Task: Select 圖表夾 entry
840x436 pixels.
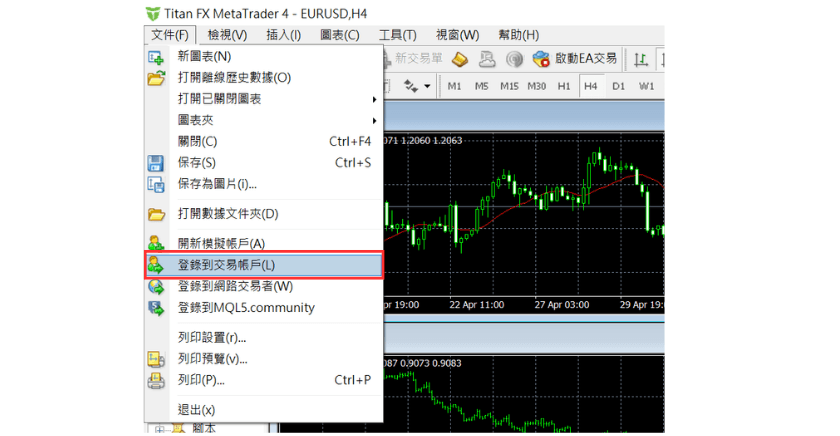Action: point(264,121)
